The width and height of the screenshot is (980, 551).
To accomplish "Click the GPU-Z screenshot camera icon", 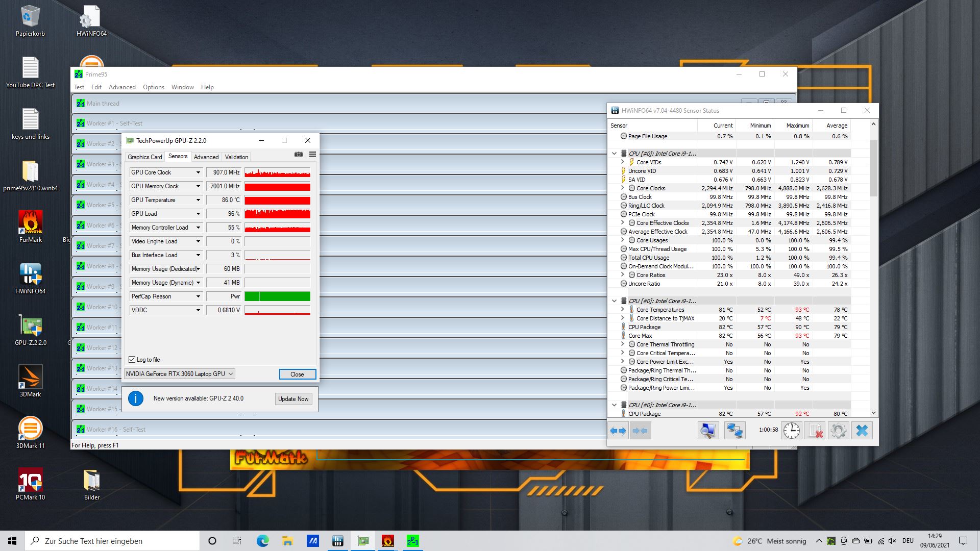I will tap(299, 154).
